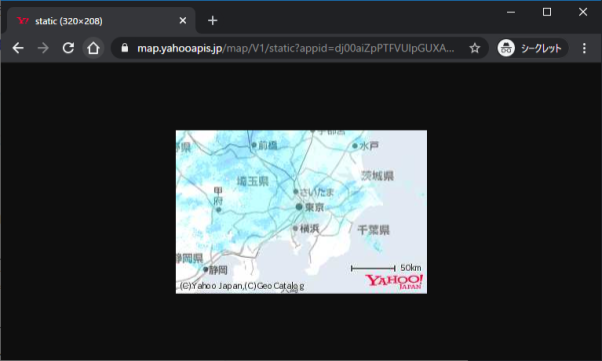Click the Yahoo favicon on the tab

tap(23, 21)
